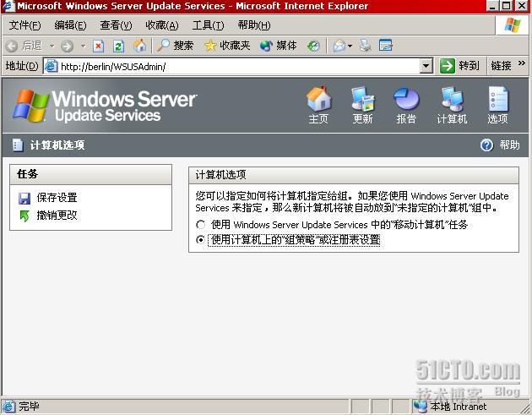Open the Options (选项) checklist icon

click(x=498, y=99)
